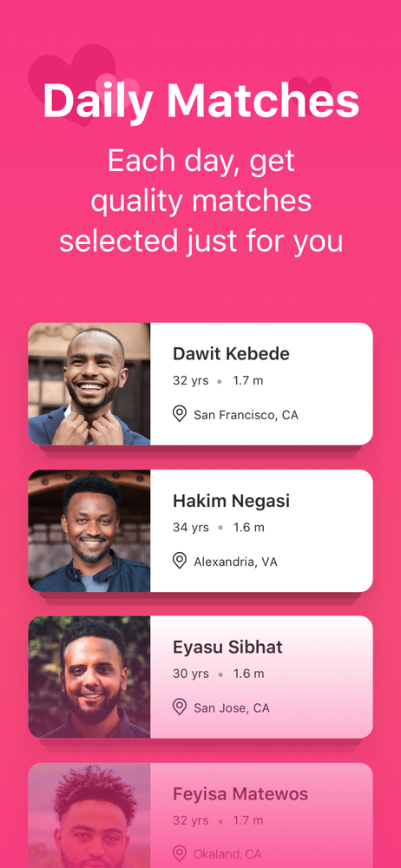
Task: Open Hakim Negasi's profile photo
Action: click(x=89, y=531)
